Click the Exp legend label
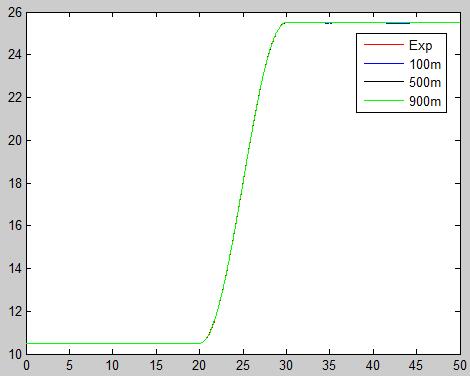Image resolution: width=470 pixels, height=376 pixels. (420, 45)
